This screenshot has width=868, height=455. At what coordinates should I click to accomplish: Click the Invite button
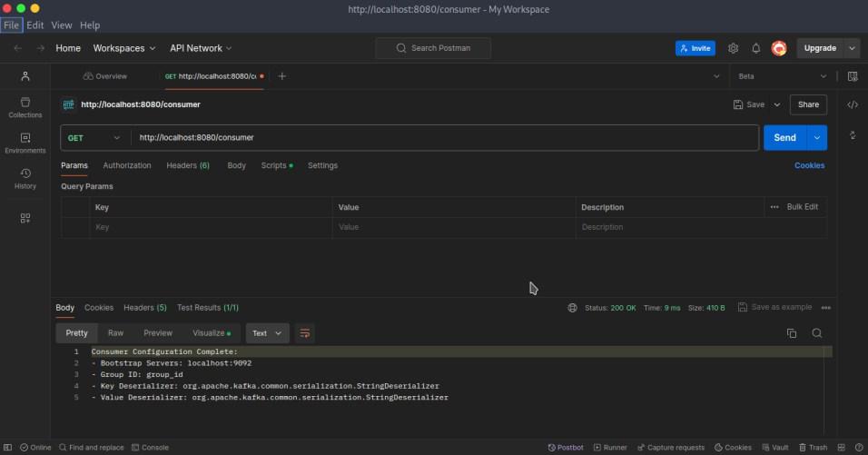tap(695, 48)
